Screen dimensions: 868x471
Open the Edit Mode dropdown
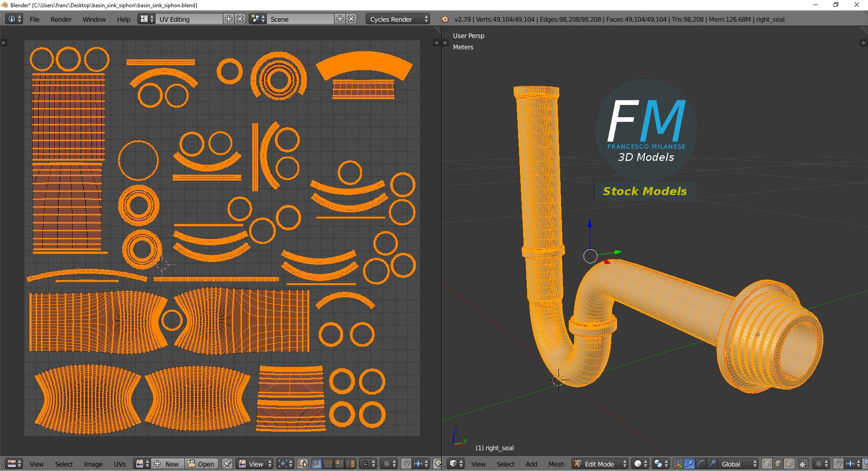coord(600,464)
